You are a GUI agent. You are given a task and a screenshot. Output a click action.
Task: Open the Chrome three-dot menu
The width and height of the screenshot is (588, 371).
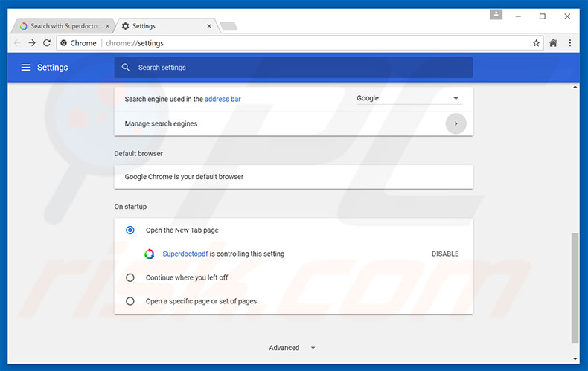(570, 43)
